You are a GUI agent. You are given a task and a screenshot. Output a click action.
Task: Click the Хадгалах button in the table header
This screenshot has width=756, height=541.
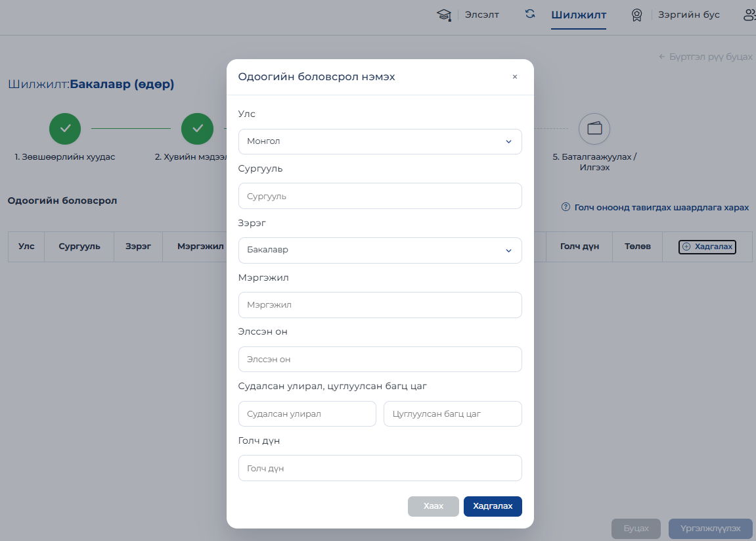pos(707,247)
